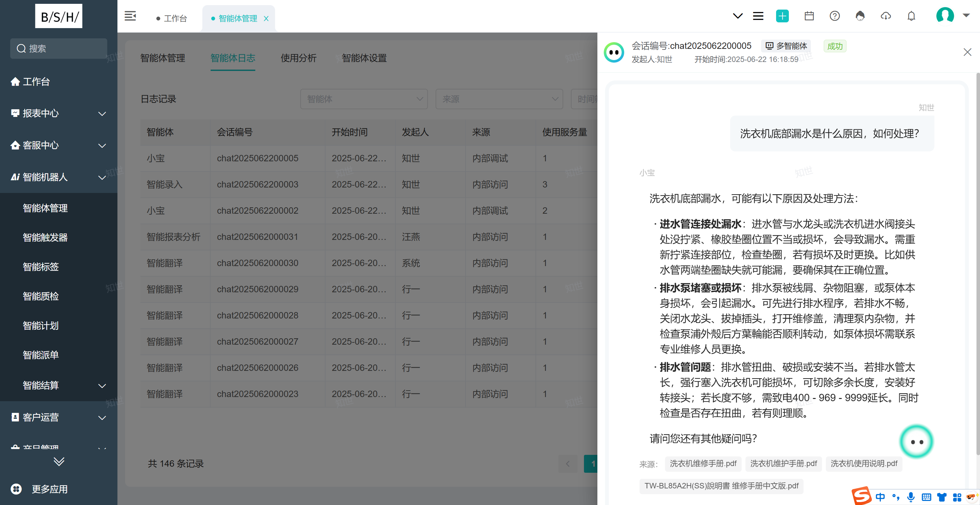Expand the top bar chevron down icon
The height and width of the screenshot is (505, 980).
738,16
